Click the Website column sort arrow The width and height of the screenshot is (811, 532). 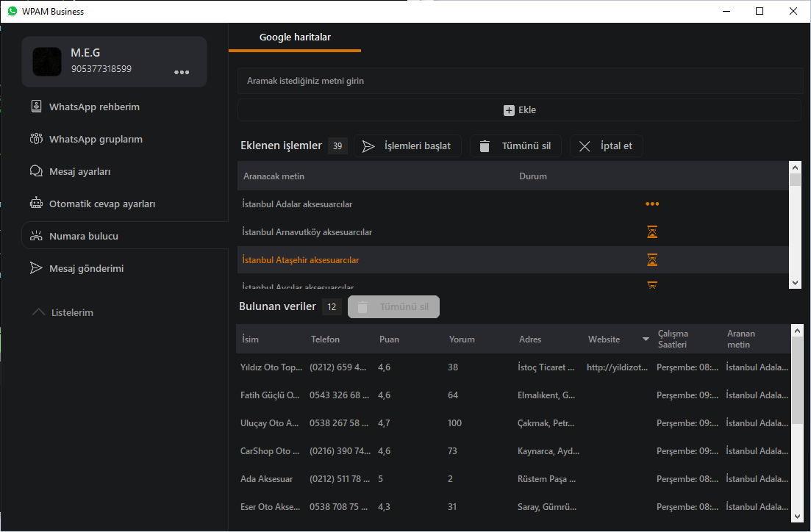click(x=646, y=339)
